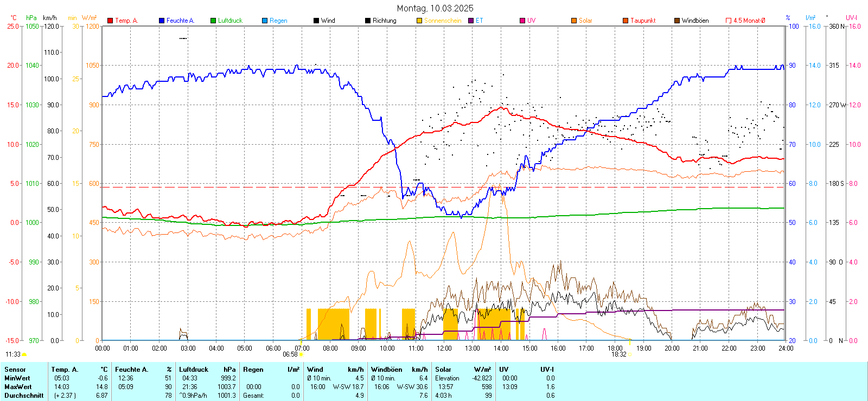Click the red Temp. A. legend square

click(x=110, y=21)
